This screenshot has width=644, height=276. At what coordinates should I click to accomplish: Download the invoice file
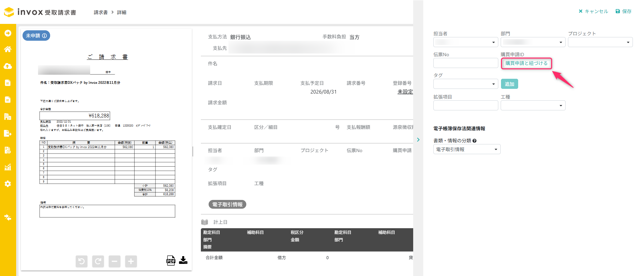pos(183,260)
